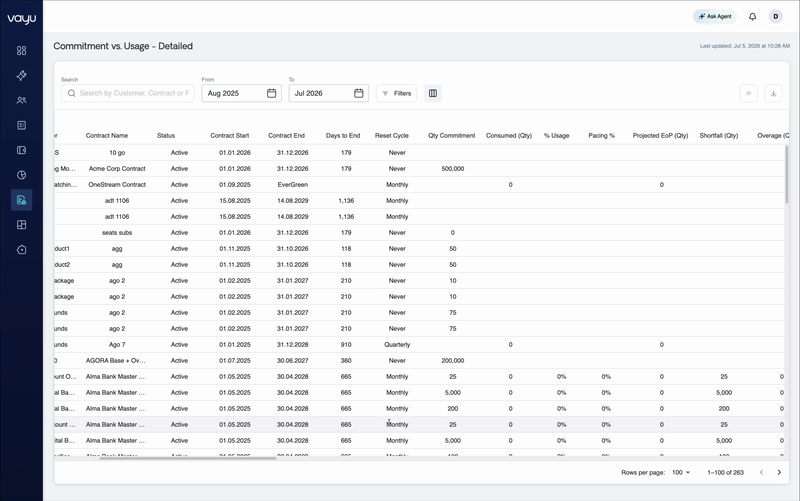
Task: Sort by Contract End column header
Action: point(286,136)
